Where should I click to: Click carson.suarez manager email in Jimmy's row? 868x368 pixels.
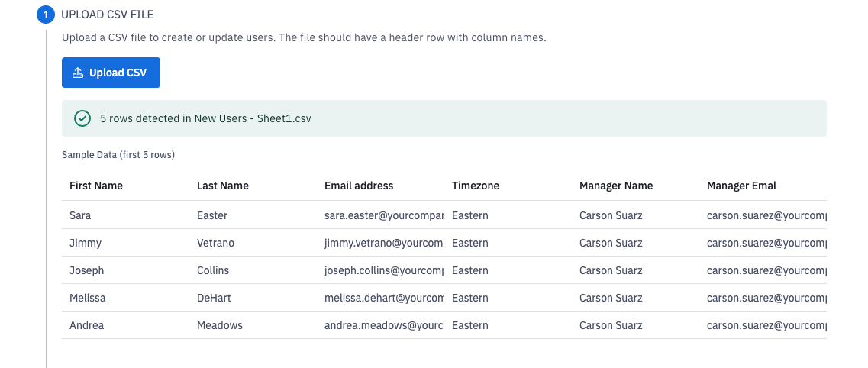pos(766,243)
